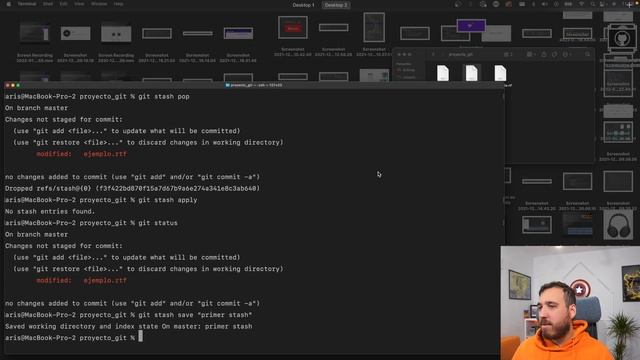Click the terminal cursor on the last prompt

point(140,337)
